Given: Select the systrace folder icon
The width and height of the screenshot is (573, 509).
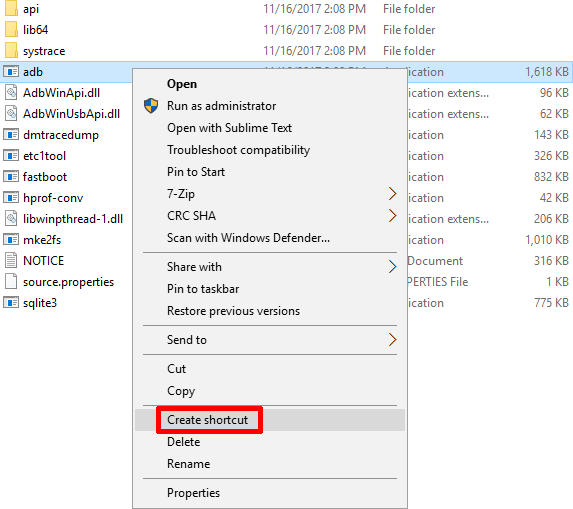Looking at the screenshot, I should click(11, 50).
